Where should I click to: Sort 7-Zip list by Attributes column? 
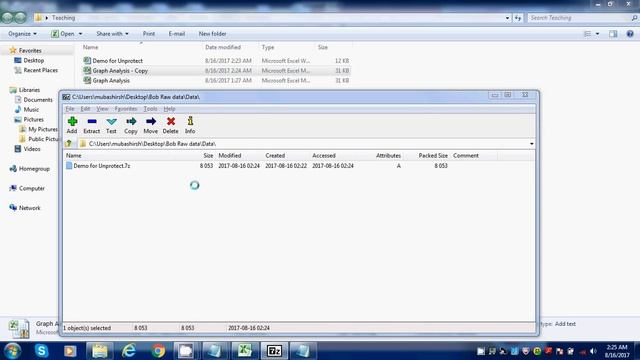(x=388, y=156)
